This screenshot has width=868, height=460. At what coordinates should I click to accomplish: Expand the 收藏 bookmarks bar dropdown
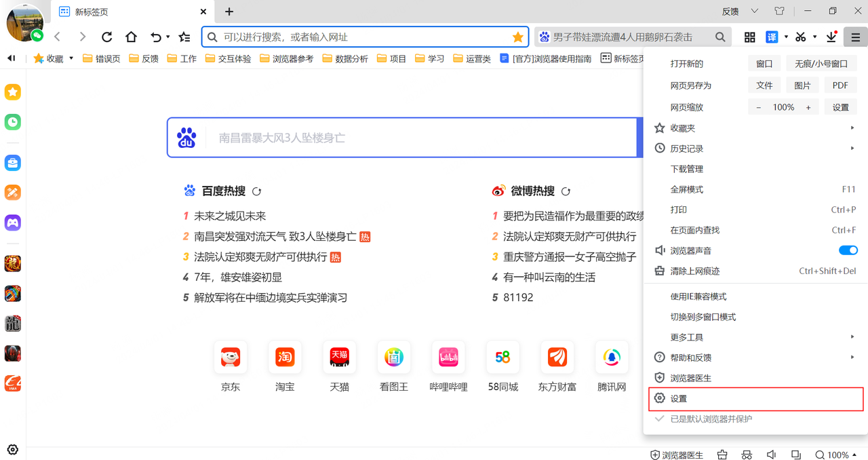click(71, 58)
